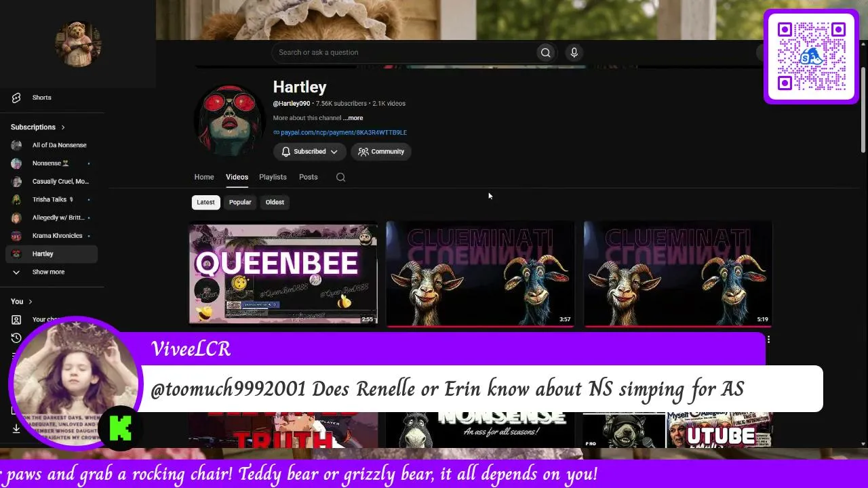
Task: Click the ViveeLCR commenter name
Action: (x=191, y=349)
